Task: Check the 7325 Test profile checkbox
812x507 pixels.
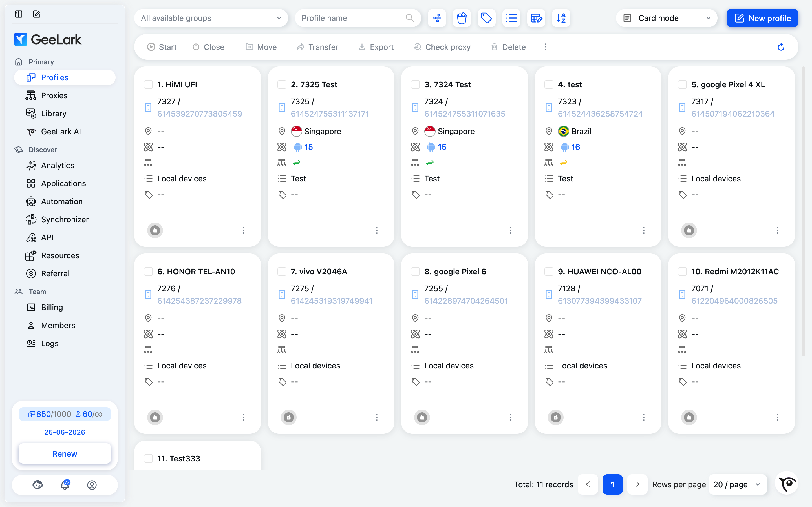Action: [282, 84]
